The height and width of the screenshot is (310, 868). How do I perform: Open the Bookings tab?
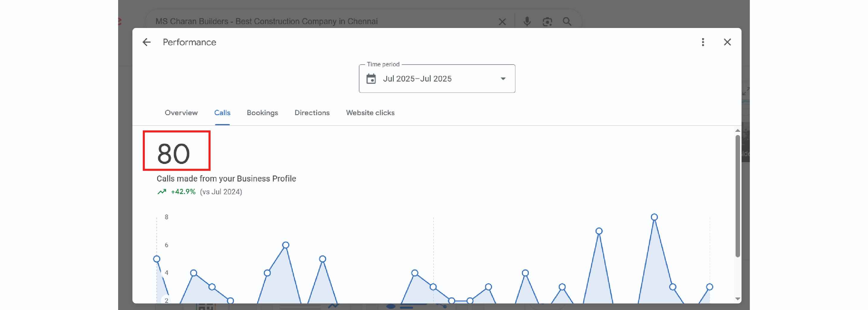click(x=262, y=113)
